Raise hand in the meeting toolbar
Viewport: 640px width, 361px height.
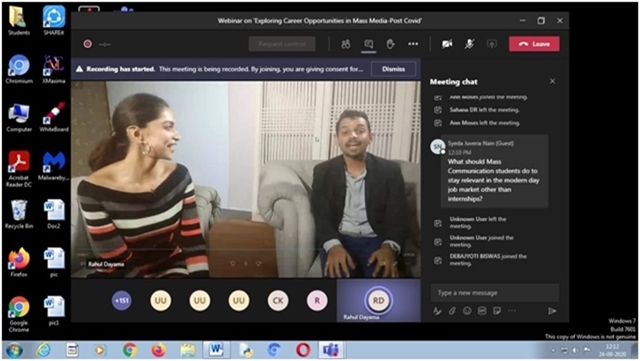(391, 44)
